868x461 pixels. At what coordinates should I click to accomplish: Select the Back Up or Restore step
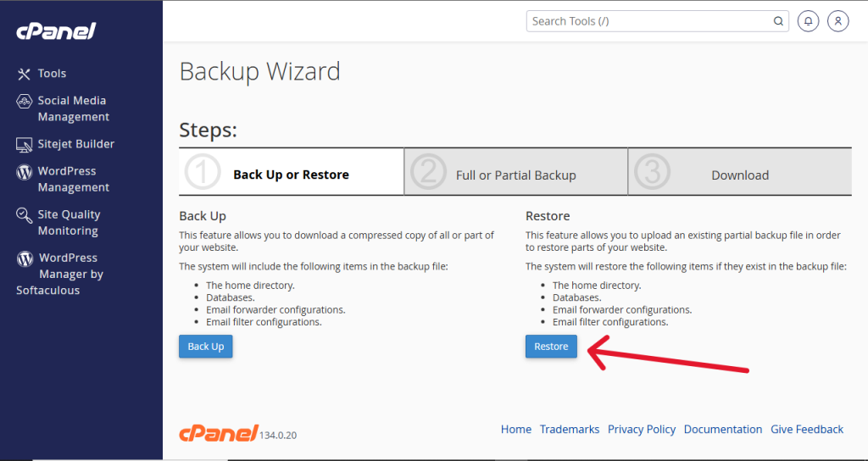292,172
